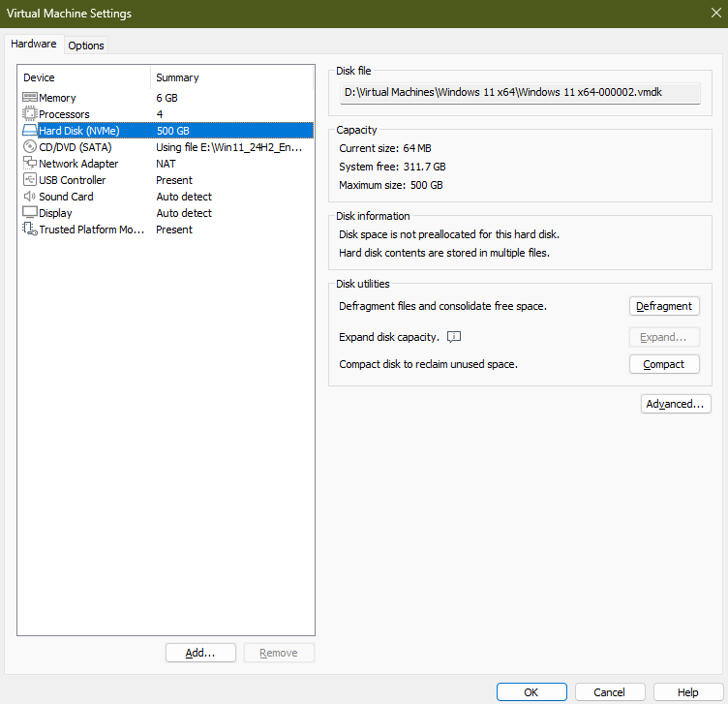Click the Present summary for USB Controller
Screen dimensions: 728x704
pyautogui.click(x=174, y=180)
